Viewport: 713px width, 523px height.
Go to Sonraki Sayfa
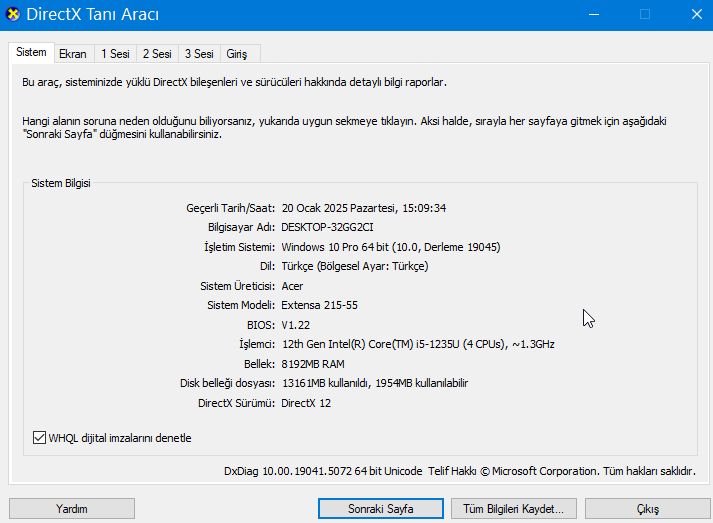pos(381,508)
